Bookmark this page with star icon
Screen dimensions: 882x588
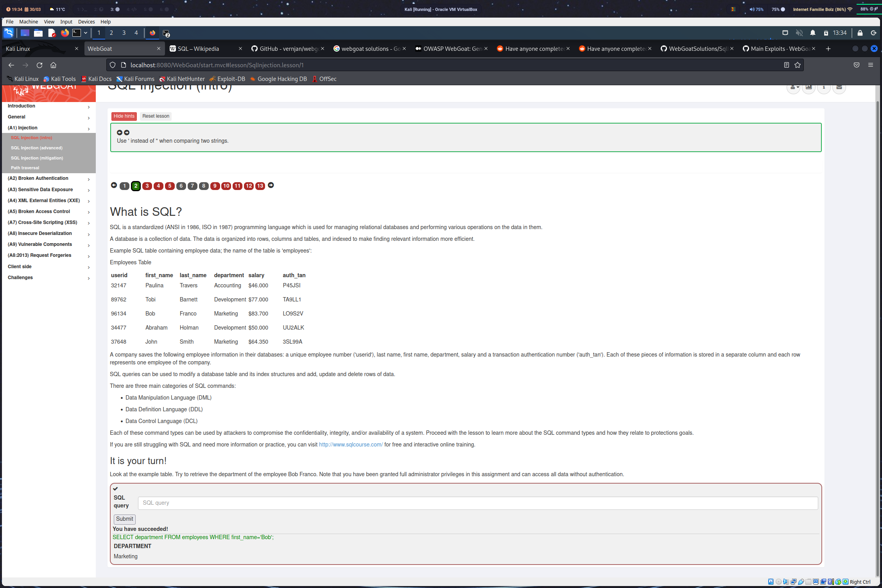(x=798, y=65)
